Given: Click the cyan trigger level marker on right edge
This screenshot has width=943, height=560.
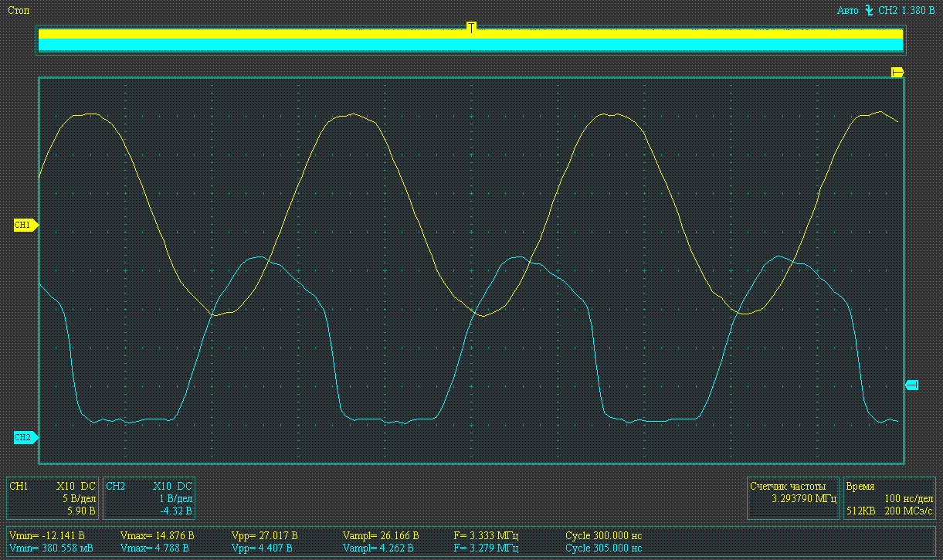Looking at the screenshot, I should 911,385.
